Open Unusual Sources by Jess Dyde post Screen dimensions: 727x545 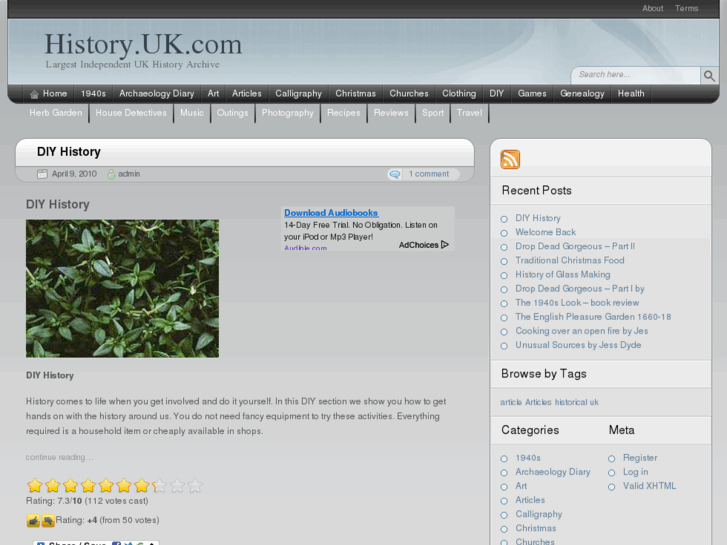coord(578,345)
